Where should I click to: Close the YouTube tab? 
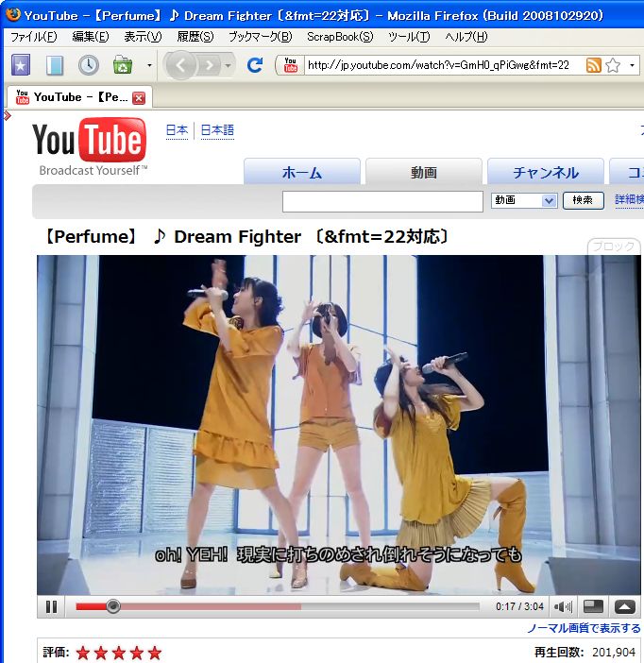tap(139, 98)
